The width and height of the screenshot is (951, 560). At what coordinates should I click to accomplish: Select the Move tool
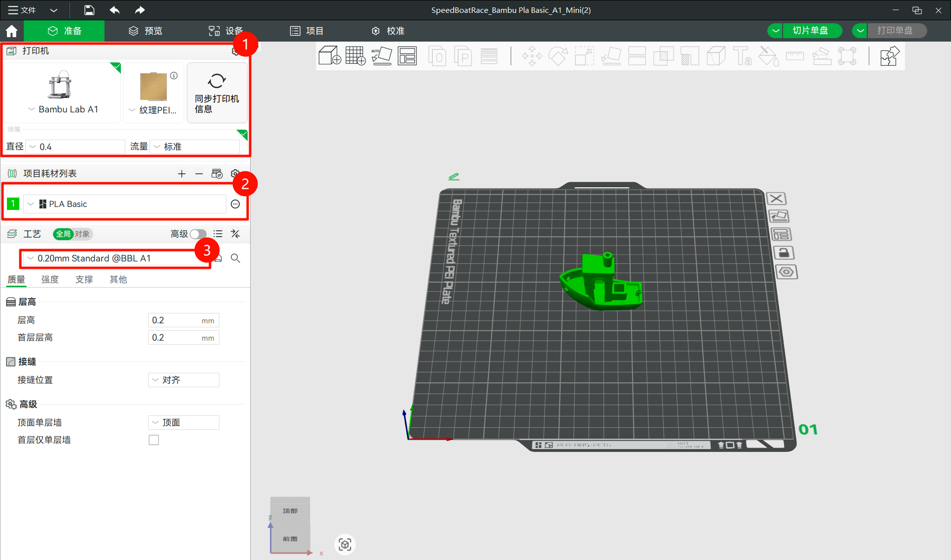[x=532, y=55]
